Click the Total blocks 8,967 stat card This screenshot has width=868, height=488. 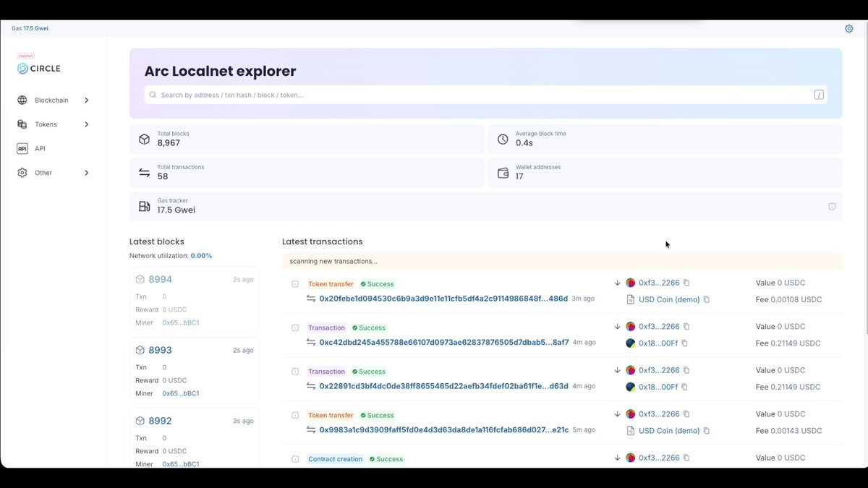pyautogui.click(x=307, y=139)
